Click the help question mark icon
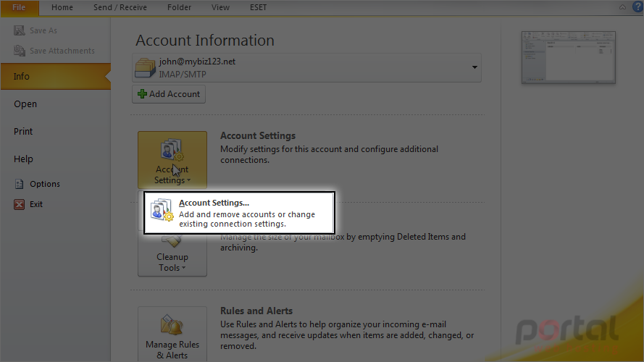The height and width of the screenshot is (362, 644). (x=637, y=7)
